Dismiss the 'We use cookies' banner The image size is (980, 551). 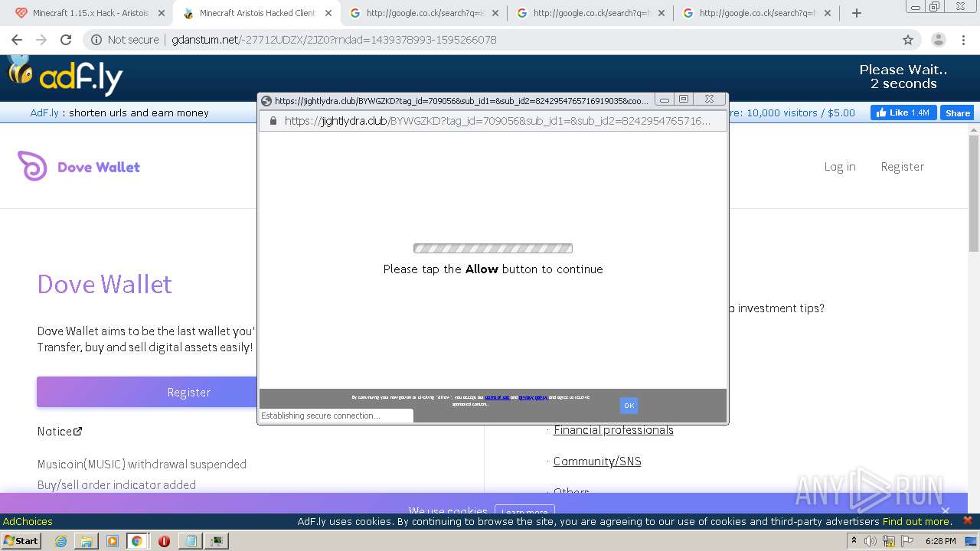[x=946, y=510]
